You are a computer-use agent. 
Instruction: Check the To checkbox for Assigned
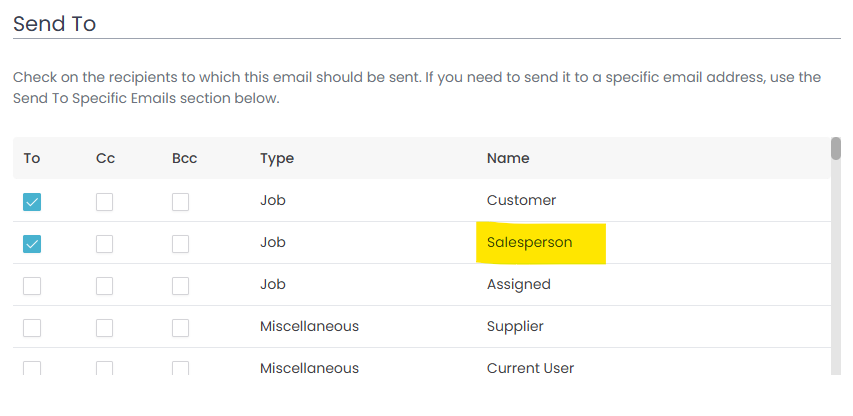coord(32,286)
